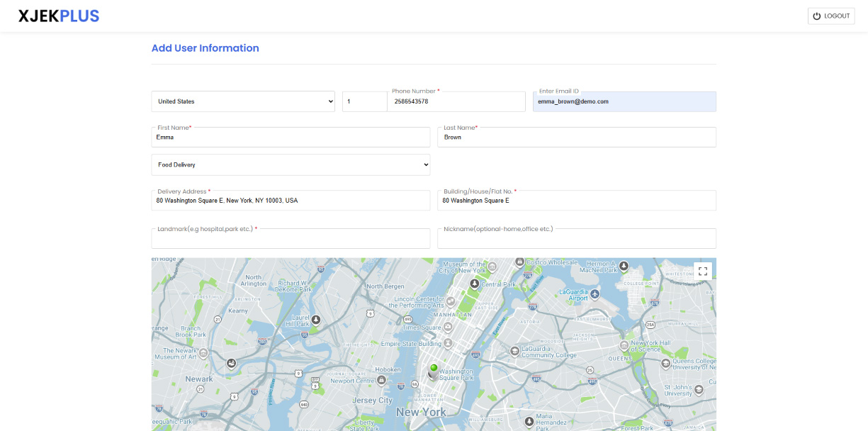Click Richard W. DeKorte Park label
The width and height of the screenshot is (868, 431).
pos(295,286)
